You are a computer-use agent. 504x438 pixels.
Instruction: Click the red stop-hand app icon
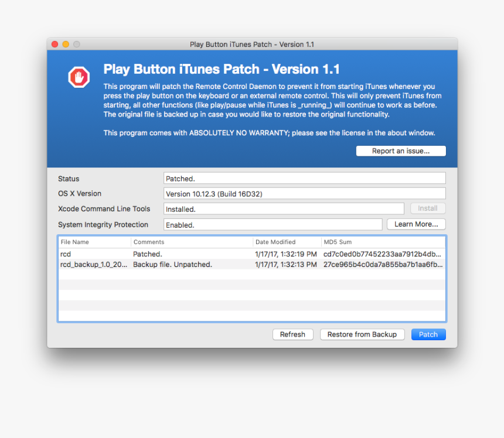[79, 77]
